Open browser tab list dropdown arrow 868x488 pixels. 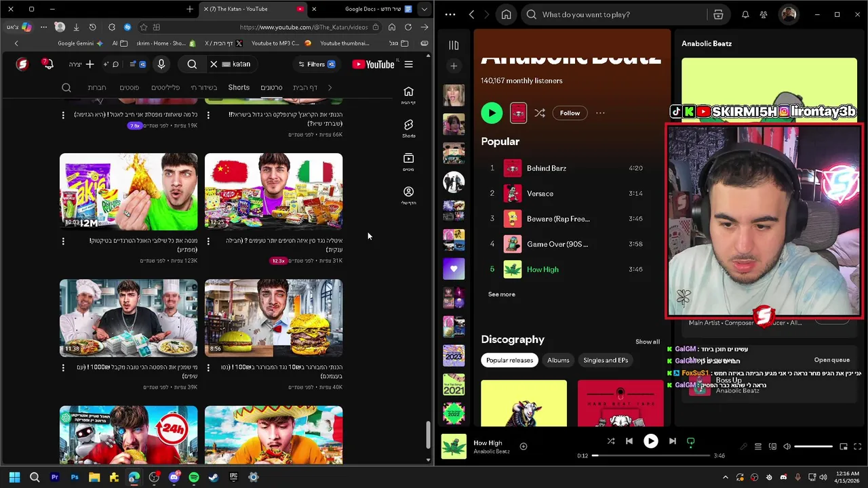[x=424, y=9]
